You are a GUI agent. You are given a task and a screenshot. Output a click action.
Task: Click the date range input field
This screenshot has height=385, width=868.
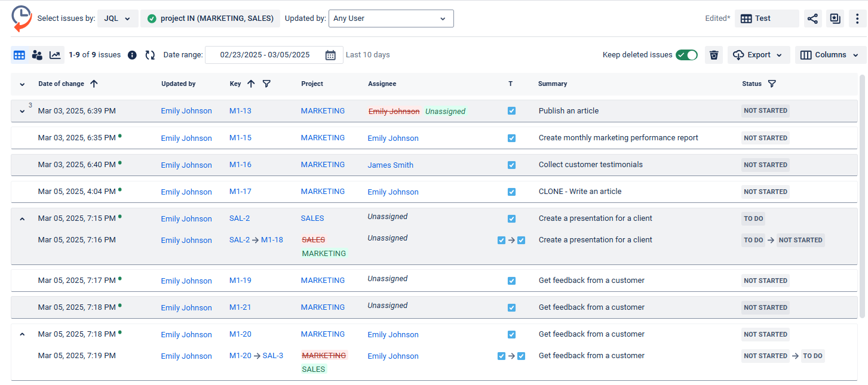[x=265, y=55]
